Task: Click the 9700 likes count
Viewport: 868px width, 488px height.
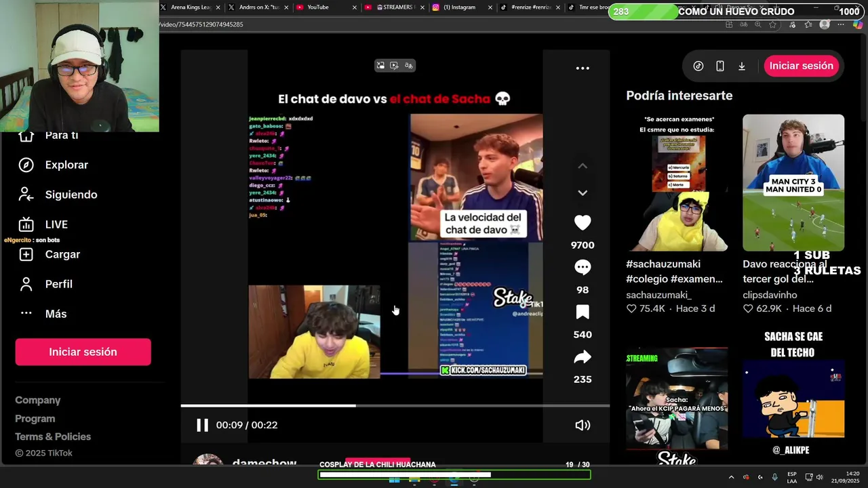Action: point(583,245)
